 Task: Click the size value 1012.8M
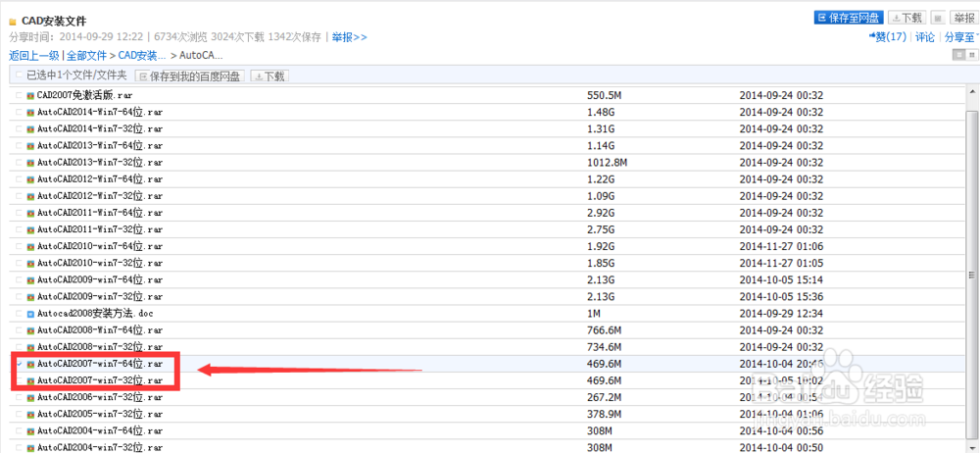pyautogui.click(x=607, y=163)
